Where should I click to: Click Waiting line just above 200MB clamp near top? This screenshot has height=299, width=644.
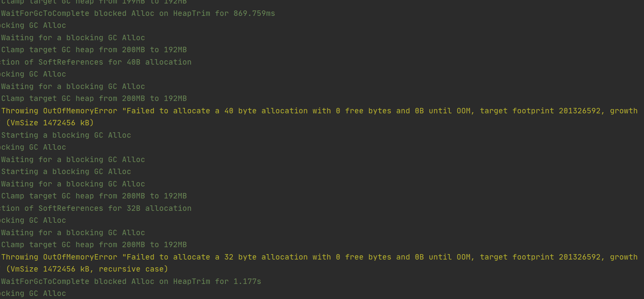coord(73,38)
